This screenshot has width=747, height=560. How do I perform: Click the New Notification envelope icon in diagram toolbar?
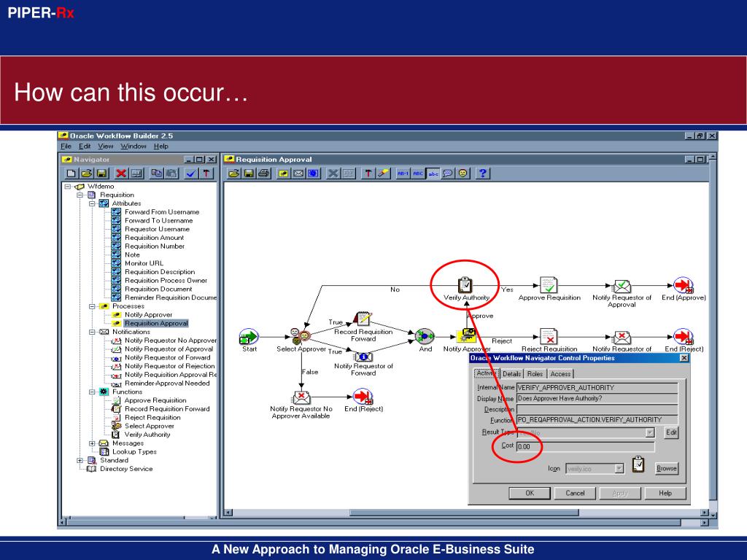pyautogui.click(x=298, y=174)
